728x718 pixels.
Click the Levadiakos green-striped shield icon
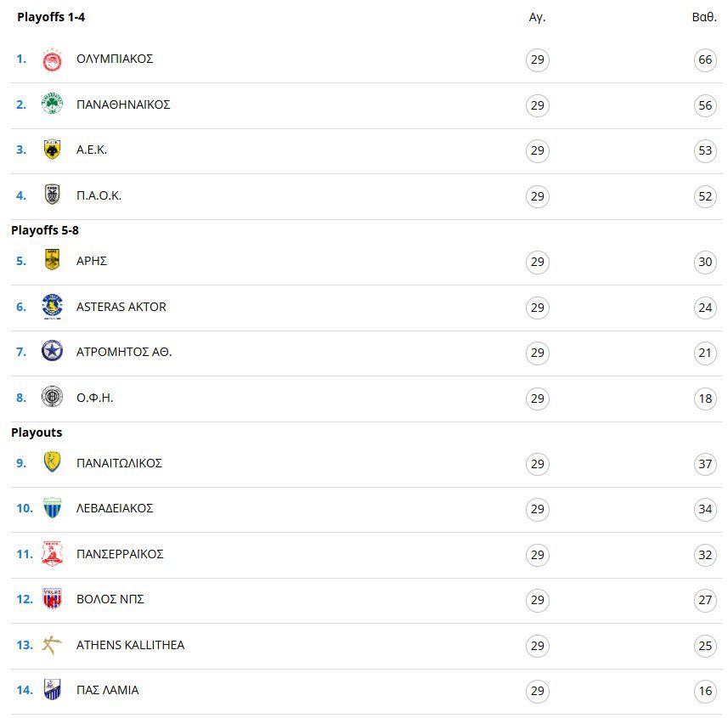(x=52, y=507)
